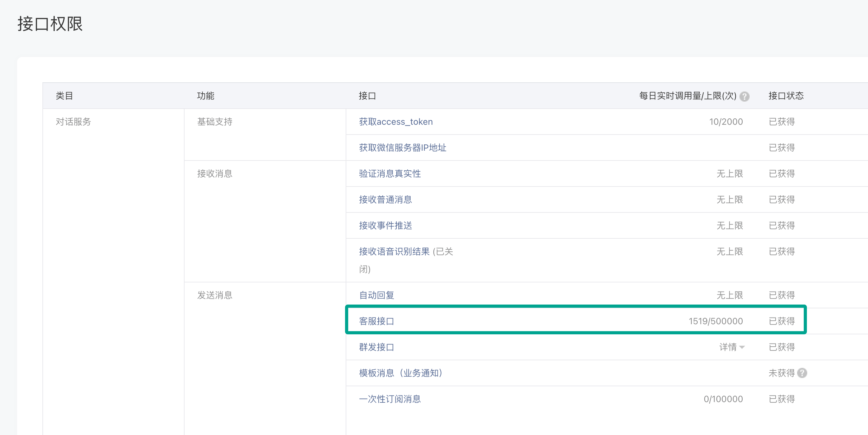Open the highlighted 客服接口 link
The width and height of the screenshot is (868, 435).
[376, 321]
